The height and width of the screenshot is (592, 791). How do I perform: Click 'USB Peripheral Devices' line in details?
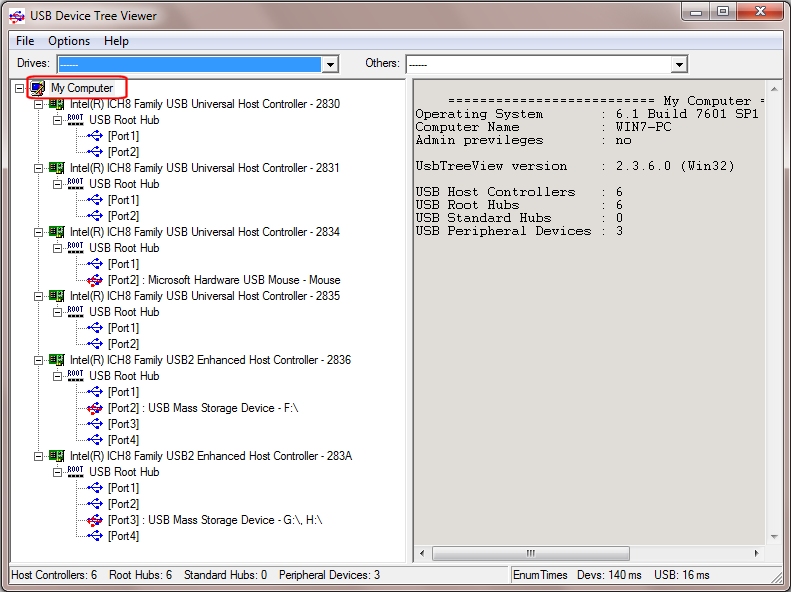(519, 231)
